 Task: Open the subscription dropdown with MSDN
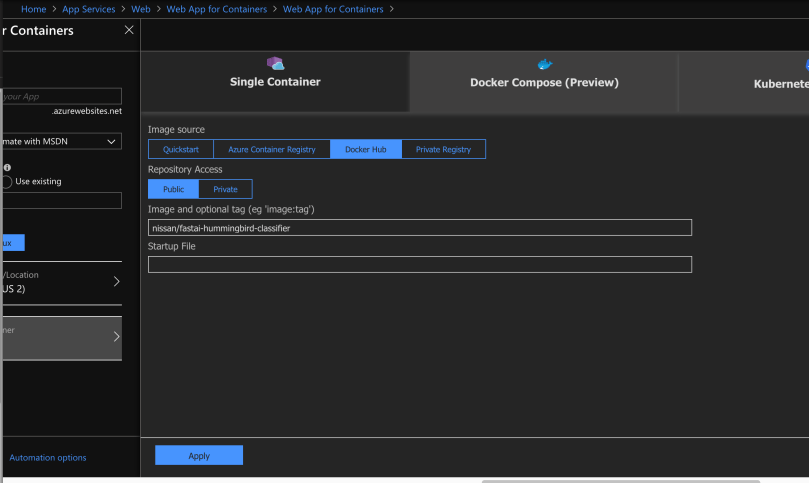tap(60, 141)
